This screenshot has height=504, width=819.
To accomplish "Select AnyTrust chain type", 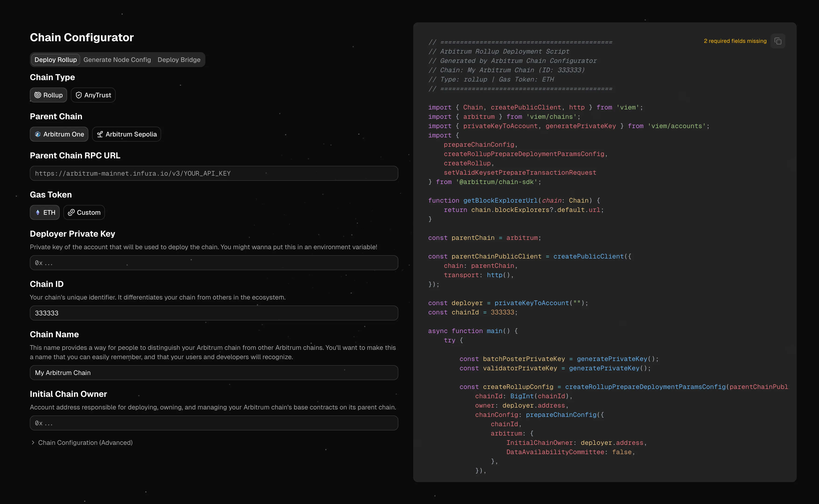I will click(x=93, y=95).
